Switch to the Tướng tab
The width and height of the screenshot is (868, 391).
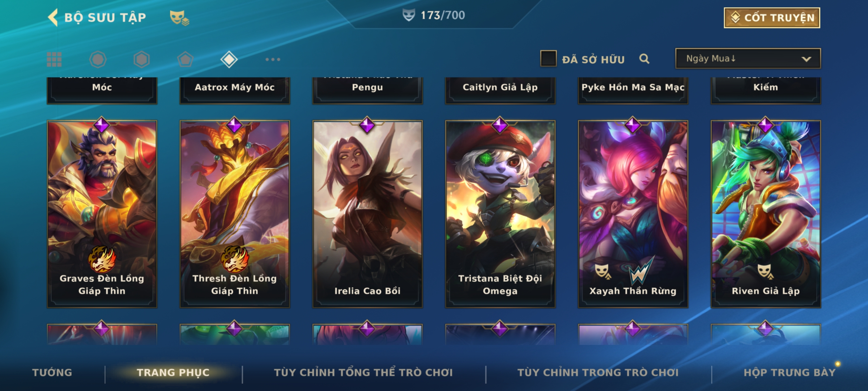[52, 373]
